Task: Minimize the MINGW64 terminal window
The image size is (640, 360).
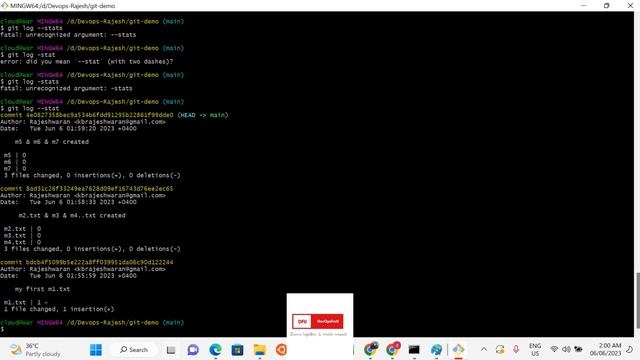Action: point(583,6)
